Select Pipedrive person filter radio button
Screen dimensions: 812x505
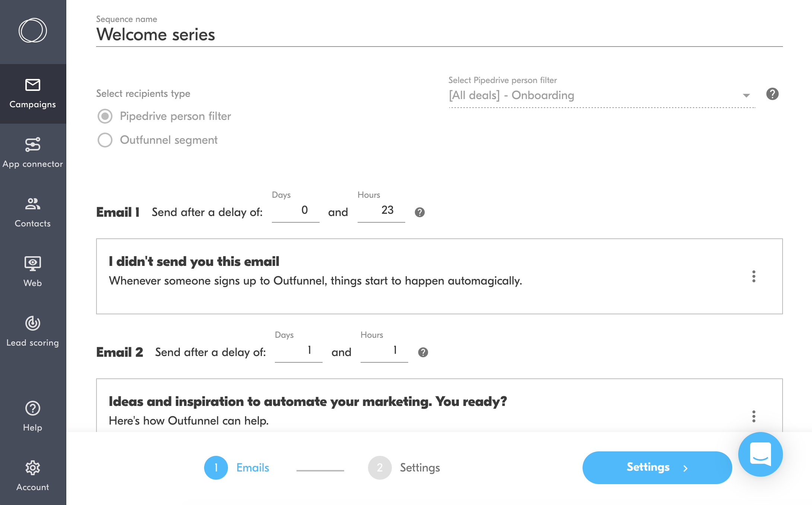point(105,116)
